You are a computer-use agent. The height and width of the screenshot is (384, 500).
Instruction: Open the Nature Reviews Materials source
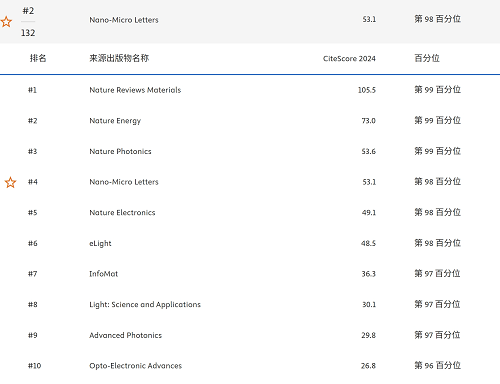click(x=135, y=90)
